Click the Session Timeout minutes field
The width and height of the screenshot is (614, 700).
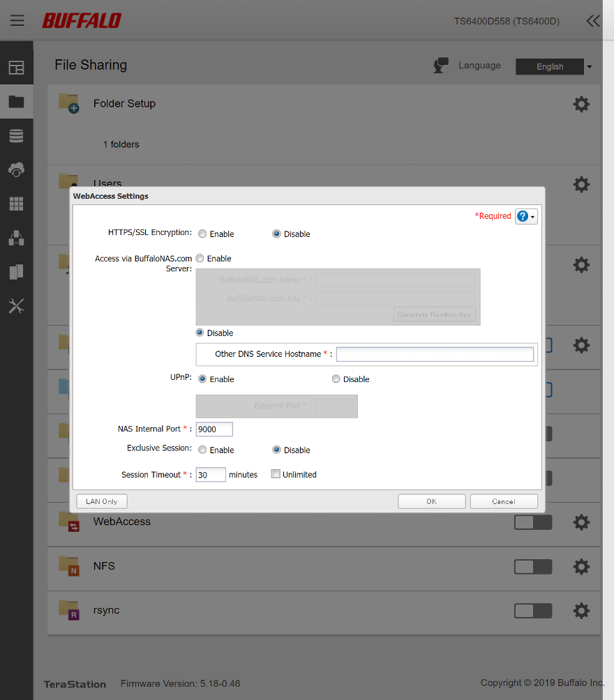pyautogui.click(x=211, y=475)
